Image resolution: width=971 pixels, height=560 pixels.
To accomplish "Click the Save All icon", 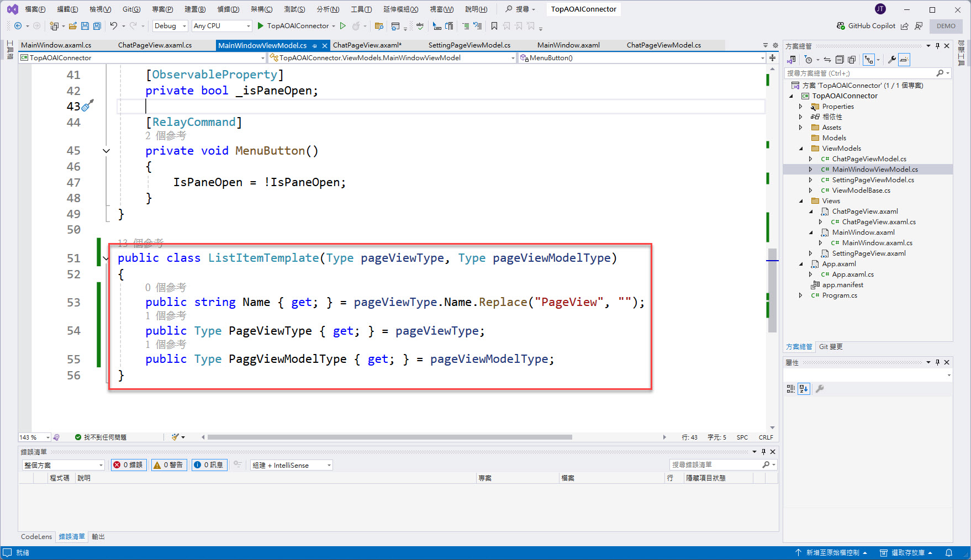I will click(x=97, y=26).
